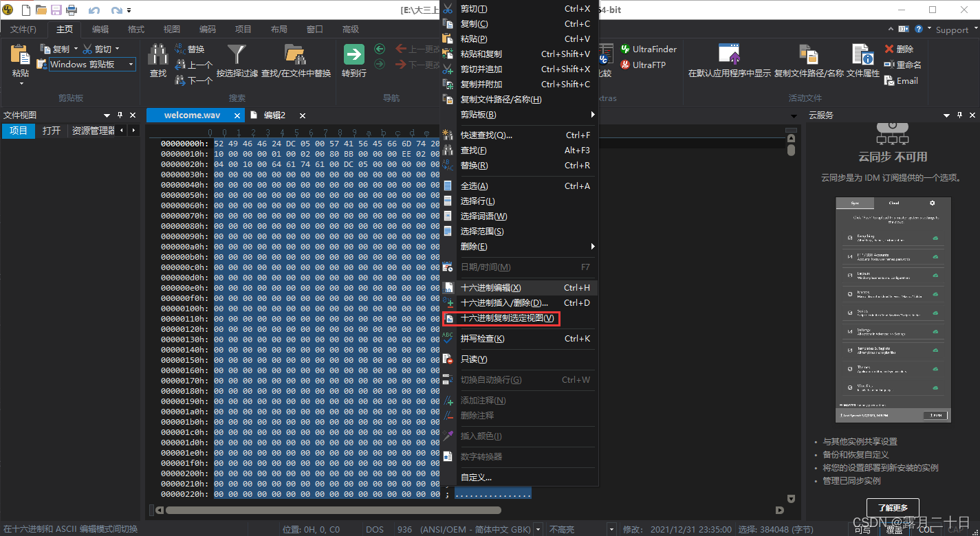This screenshot has height=536, width=980.
Task: Choose 快速查找(Q)... in context menu
Action: click(x=519, y=135)
